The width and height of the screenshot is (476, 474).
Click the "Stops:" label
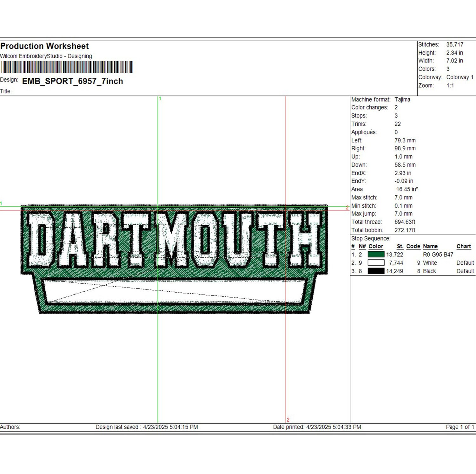click(x=359, y=116)
